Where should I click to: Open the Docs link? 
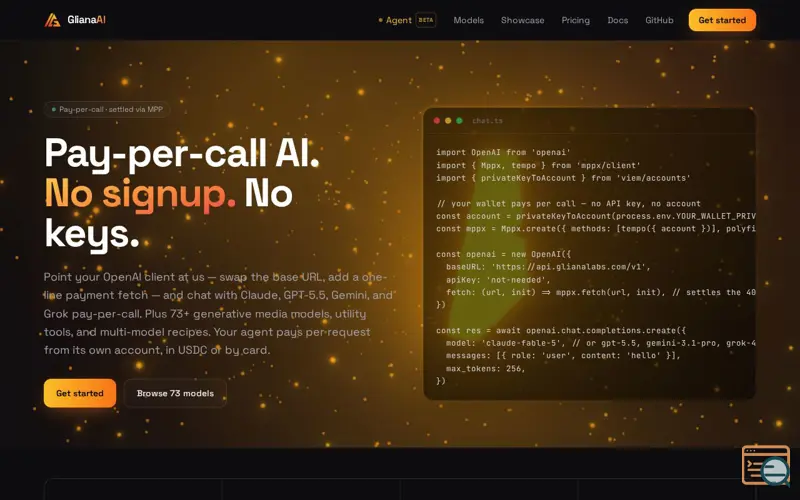tap(617, 20)
